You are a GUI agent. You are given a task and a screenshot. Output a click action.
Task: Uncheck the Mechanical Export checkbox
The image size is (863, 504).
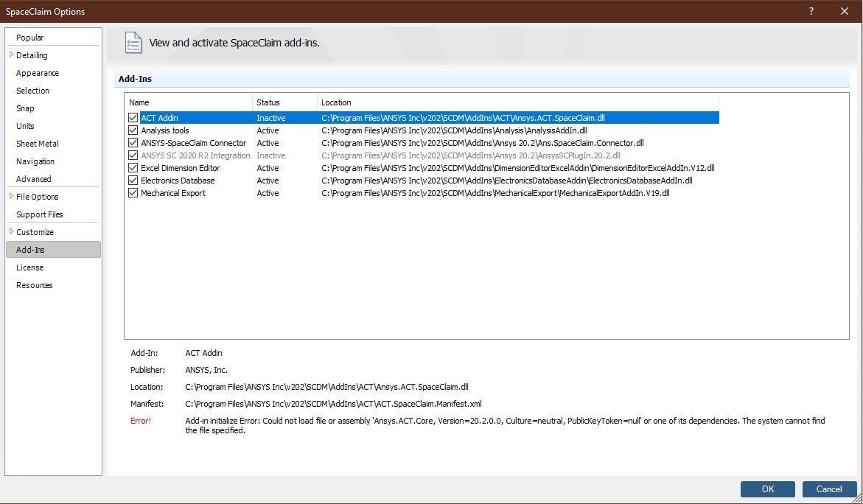tap(133, 193)
